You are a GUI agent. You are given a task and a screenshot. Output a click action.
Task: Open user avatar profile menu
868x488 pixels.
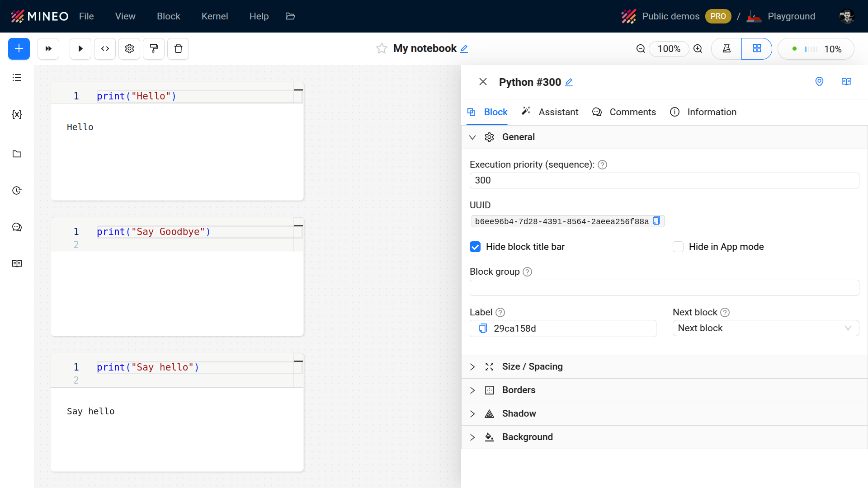coord(847,16)
